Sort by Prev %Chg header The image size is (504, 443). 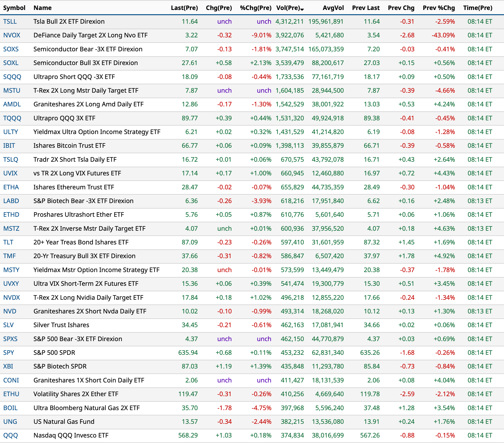click(x=439, y=8)
